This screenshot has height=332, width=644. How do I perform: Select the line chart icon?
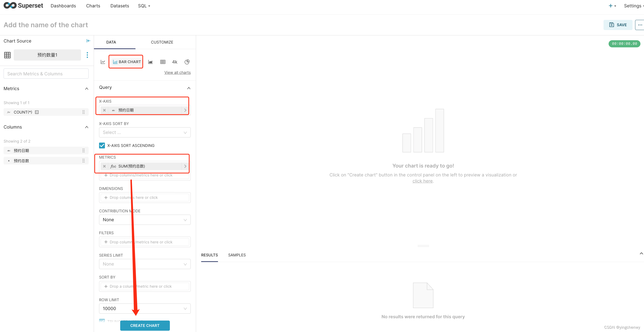[103, 62]
